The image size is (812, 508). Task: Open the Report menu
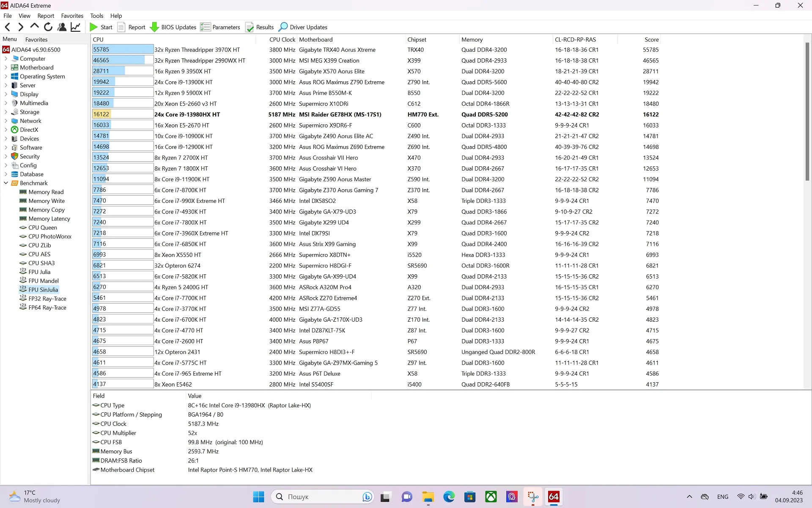pyautogui.click(x=46, y=16)
